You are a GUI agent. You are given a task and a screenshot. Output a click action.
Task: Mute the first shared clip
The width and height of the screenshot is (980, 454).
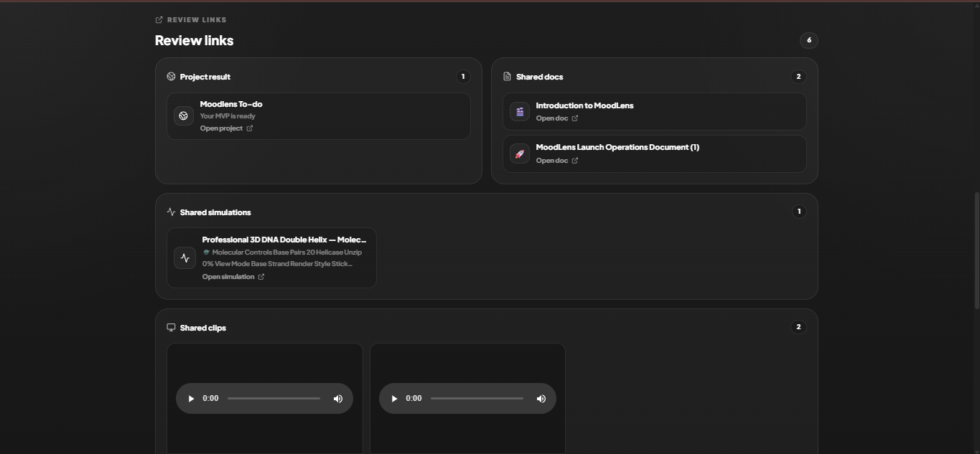pos(338,399)
